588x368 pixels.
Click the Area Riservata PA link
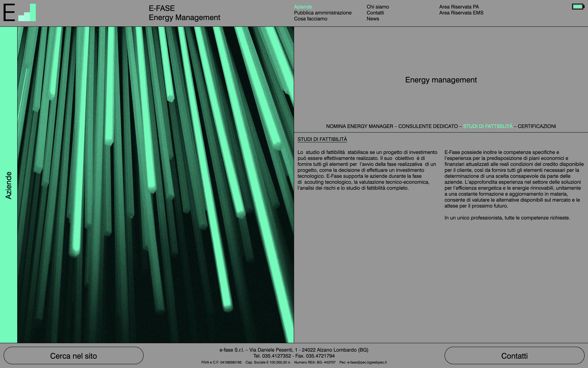coord(459,7)
